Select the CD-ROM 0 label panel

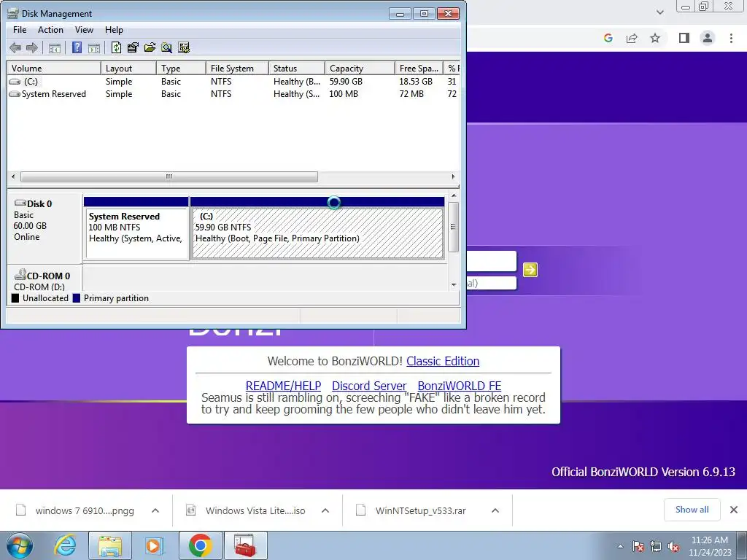pos(44,279)
